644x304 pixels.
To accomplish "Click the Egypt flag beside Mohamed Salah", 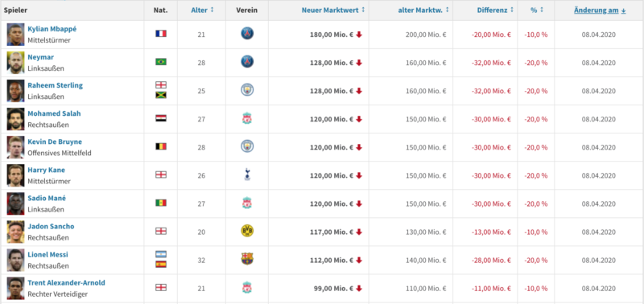I will (x=160, y=118).
